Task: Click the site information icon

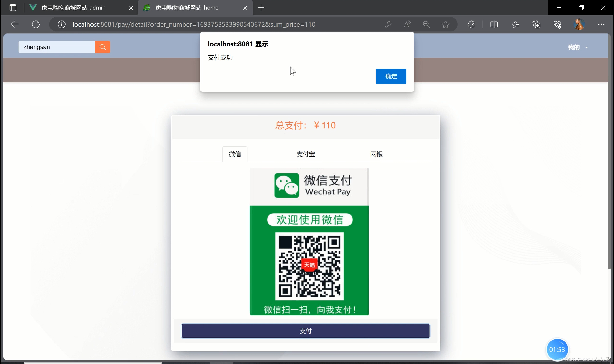Action: click(61, 24)
